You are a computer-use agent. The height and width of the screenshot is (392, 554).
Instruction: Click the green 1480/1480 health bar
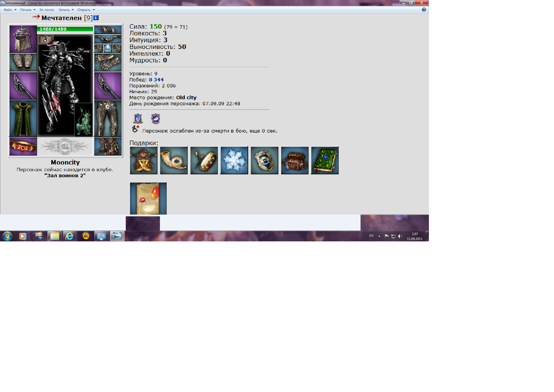coord(65,29)
